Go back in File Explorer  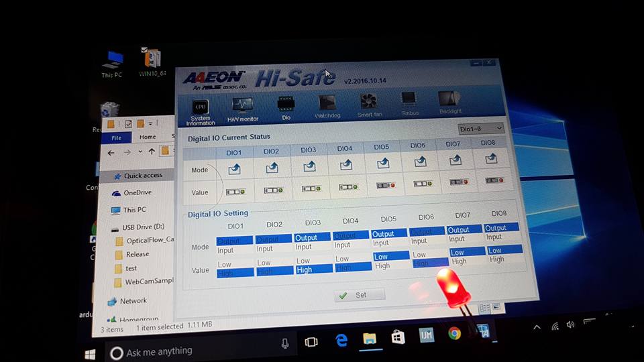(x=111, y=153)
